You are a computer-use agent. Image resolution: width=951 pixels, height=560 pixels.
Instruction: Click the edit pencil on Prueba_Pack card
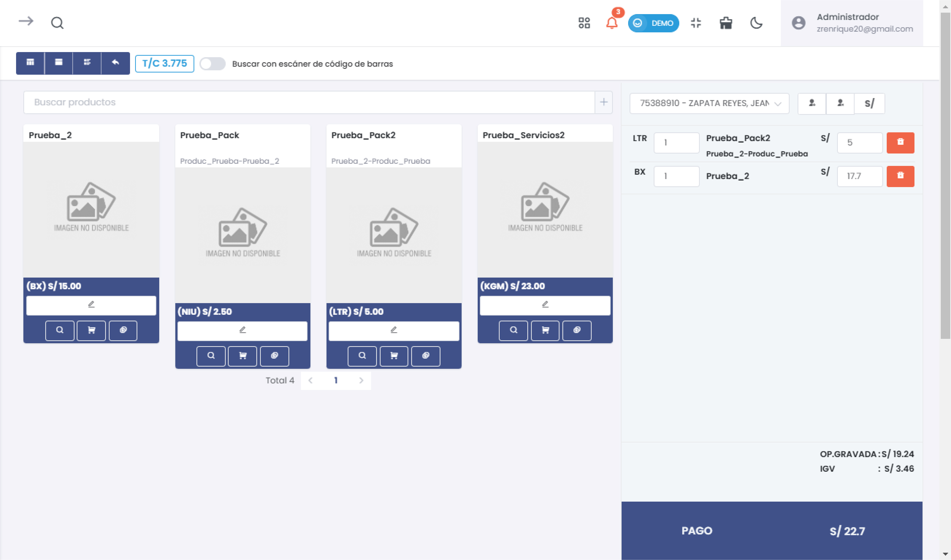pyautogui.click(x=242, y=331)
